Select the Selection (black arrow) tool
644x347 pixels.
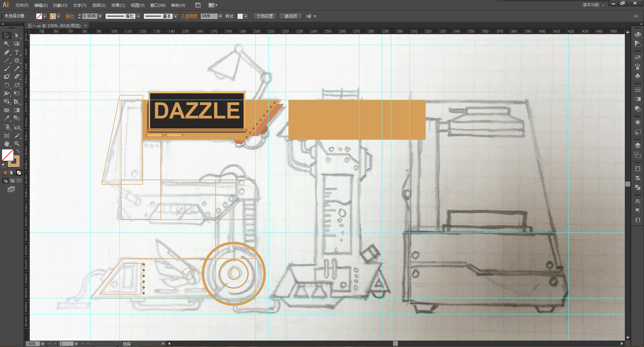click(x=7, y=36)
